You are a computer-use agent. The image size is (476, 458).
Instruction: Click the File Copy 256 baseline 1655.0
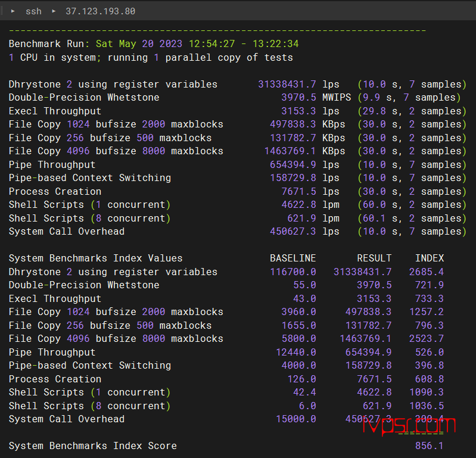pyautogui.click(x=298, y=325)
